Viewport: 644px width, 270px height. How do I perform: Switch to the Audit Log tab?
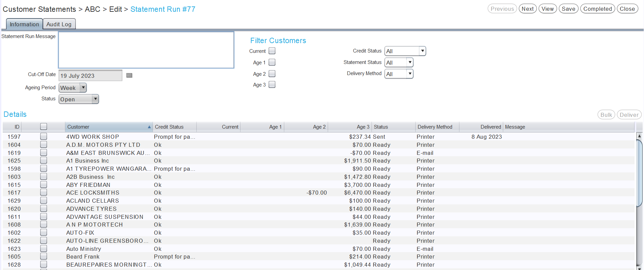click(x=59, y=24)
